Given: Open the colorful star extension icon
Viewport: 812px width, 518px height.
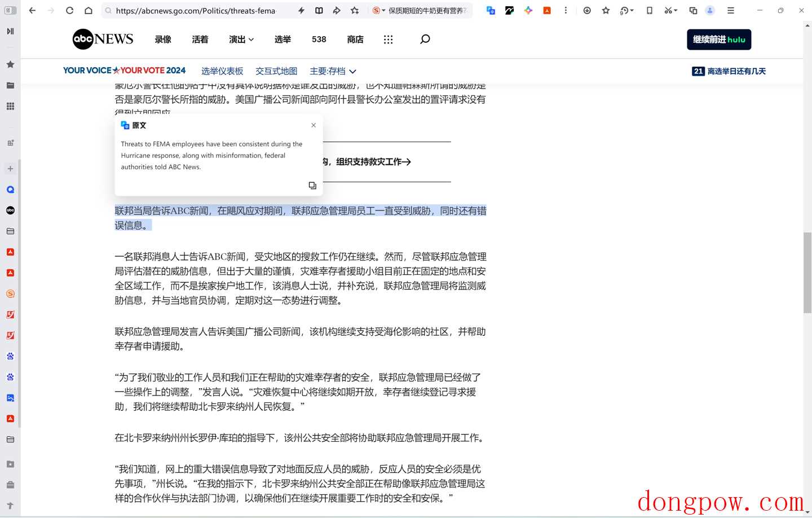Looking at the screenshot, I should (x=528, y=10).
